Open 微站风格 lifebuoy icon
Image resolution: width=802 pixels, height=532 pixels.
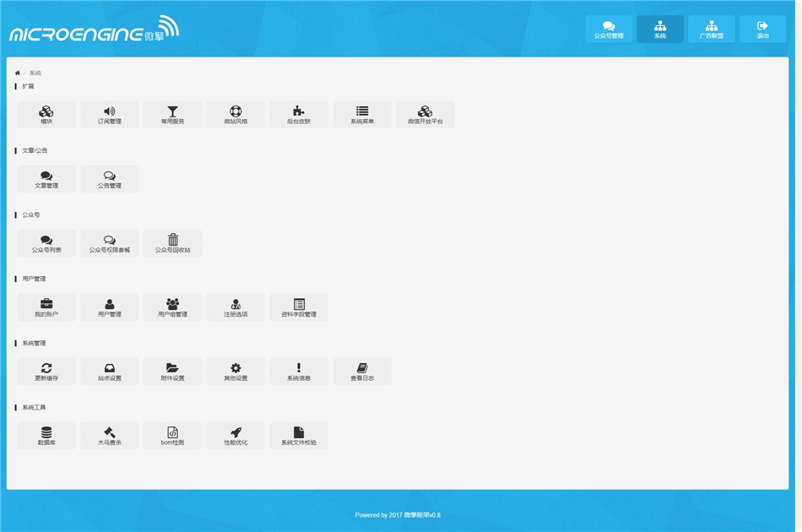coord(236,111)
